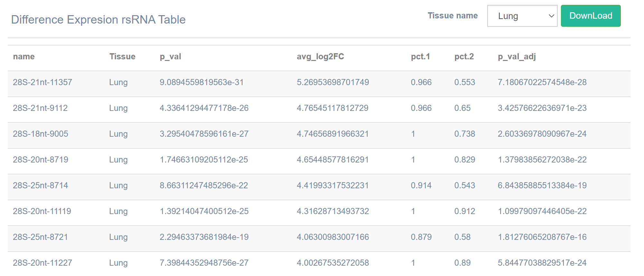The width and height of the screenshot is (644, 276).
Task: Click p_val 4.33641294477178e-26
Action: [204, 108]
